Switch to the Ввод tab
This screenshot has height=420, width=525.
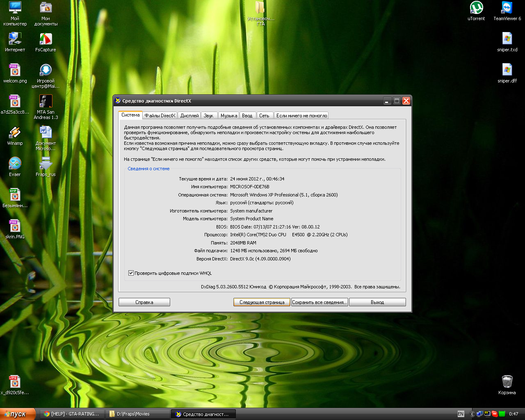pos(247,116)
